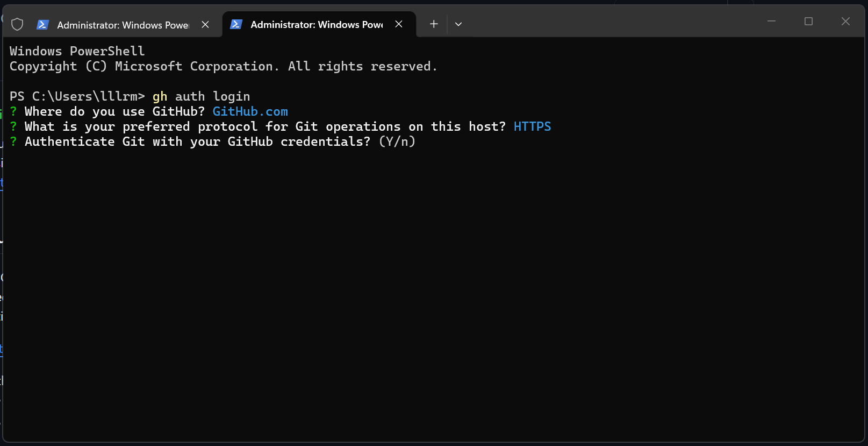This screenshot has width=868, height=446.
Task: Click the preferred protocol question text
Action: [x=265, y=126]
